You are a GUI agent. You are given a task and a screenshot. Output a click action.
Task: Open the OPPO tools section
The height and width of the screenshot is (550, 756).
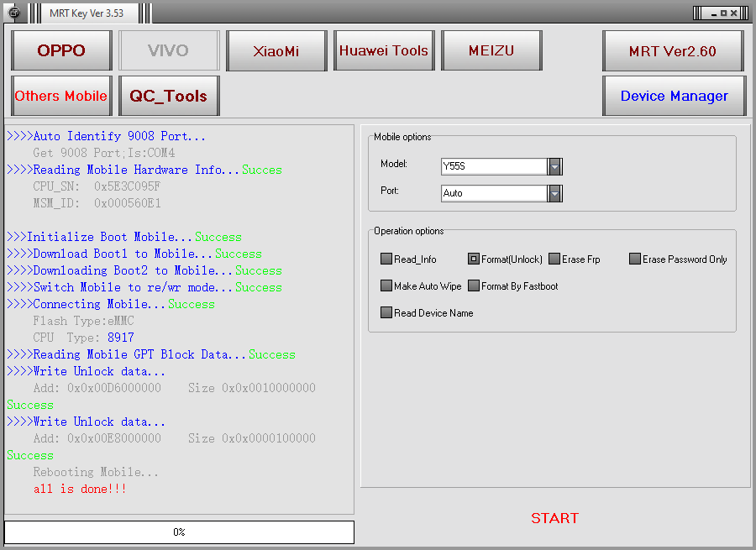[x=61, y=50]
